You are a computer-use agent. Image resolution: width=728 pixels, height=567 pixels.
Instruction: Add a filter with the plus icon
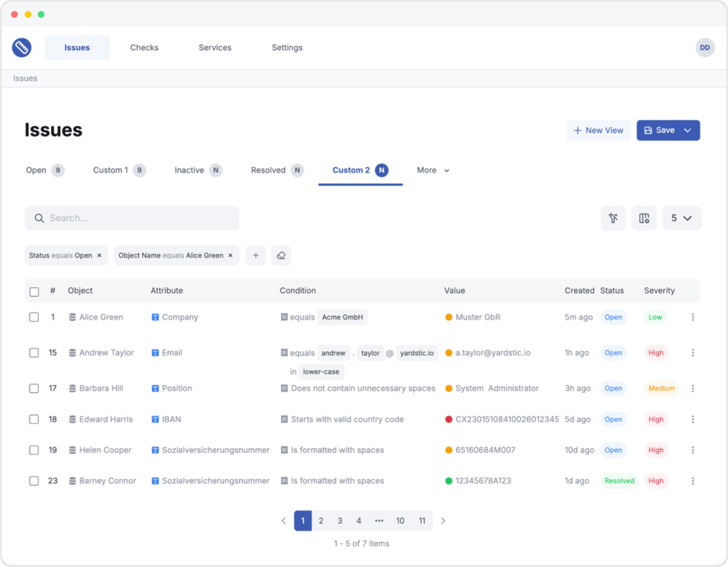[256, 255]
